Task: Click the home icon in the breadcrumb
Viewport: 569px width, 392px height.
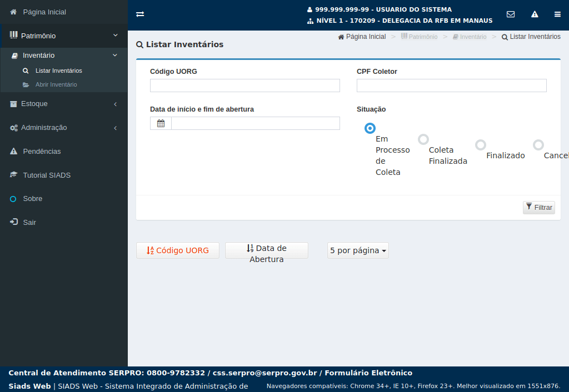Action: tap(341, 37)
